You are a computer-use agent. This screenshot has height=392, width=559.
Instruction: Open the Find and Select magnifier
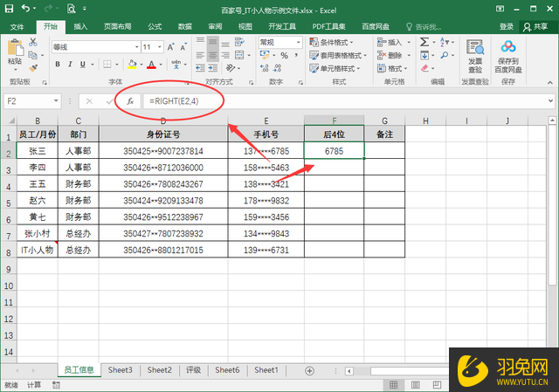point(445,55)
